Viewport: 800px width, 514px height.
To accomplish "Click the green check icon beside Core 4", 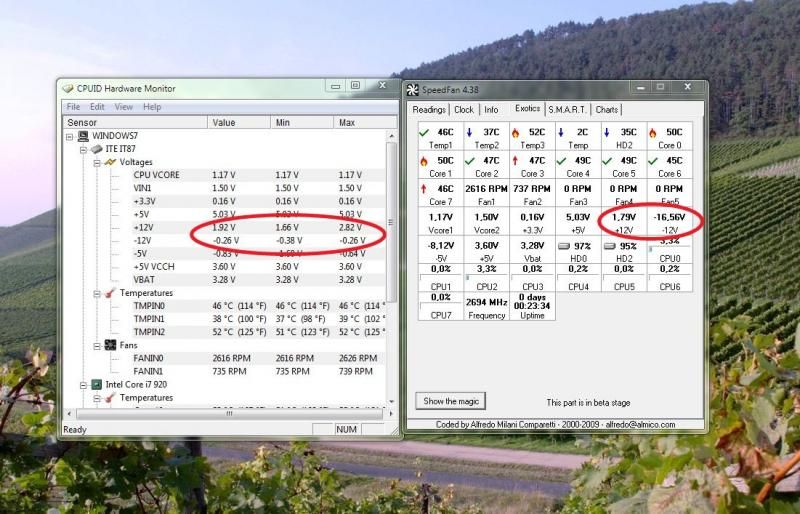I will coord(561,161).
